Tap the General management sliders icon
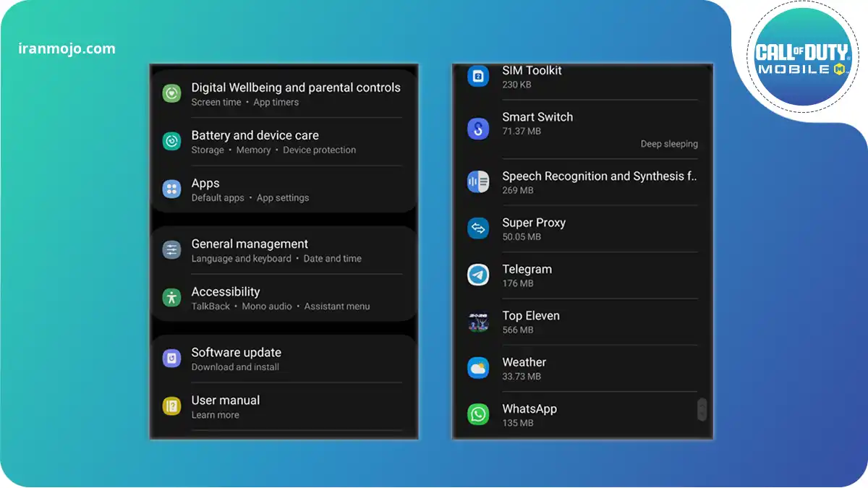Viewport: 868px width, 488px height. pyautogui.click(x=171, y=250)
